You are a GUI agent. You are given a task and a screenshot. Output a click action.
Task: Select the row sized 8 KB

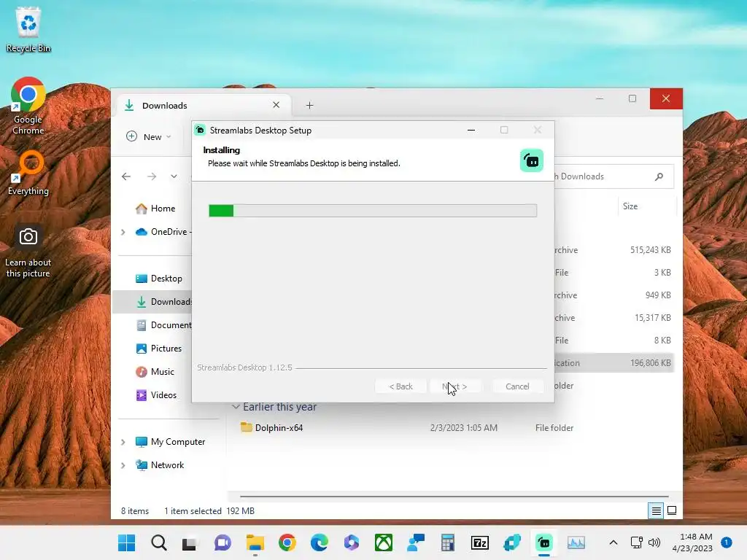pos(614,341)
